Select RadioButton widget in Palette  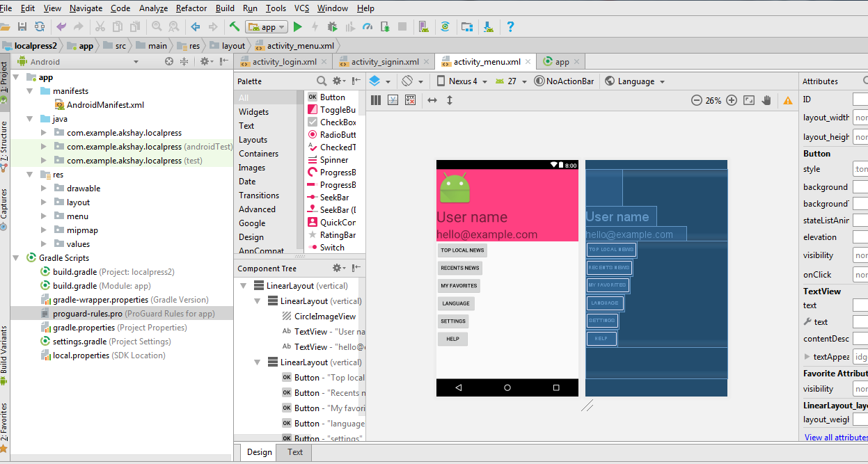[332, 135]
